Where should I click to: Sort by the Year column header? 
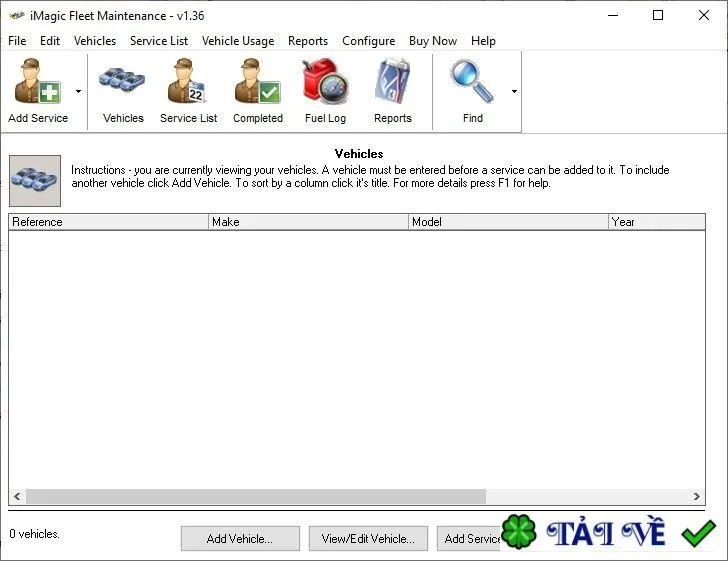(x=657, y=222)
